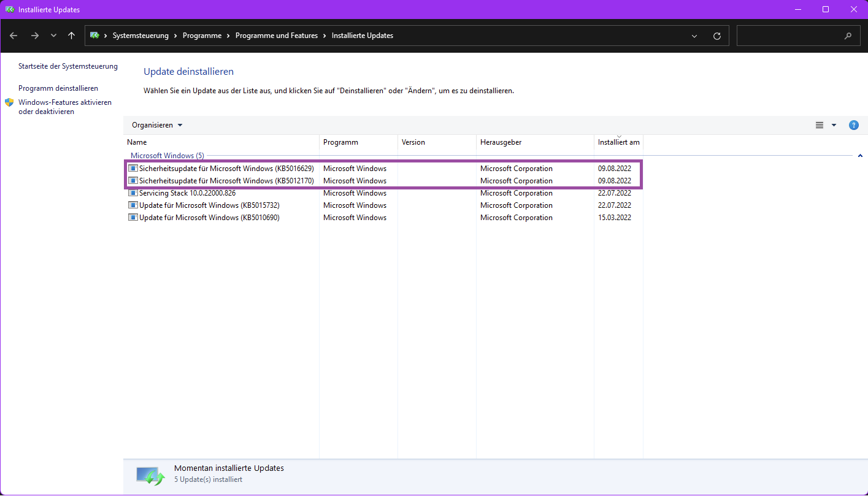Screen dimensions: 868x496
Task: Sort by the Installiert am column header
Action: 618,142
